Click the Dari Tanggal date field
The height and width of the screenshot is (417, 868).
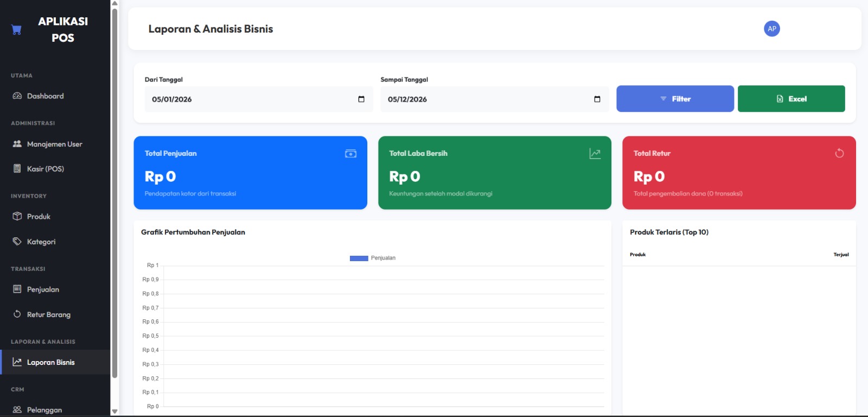(x=259, y=99)
